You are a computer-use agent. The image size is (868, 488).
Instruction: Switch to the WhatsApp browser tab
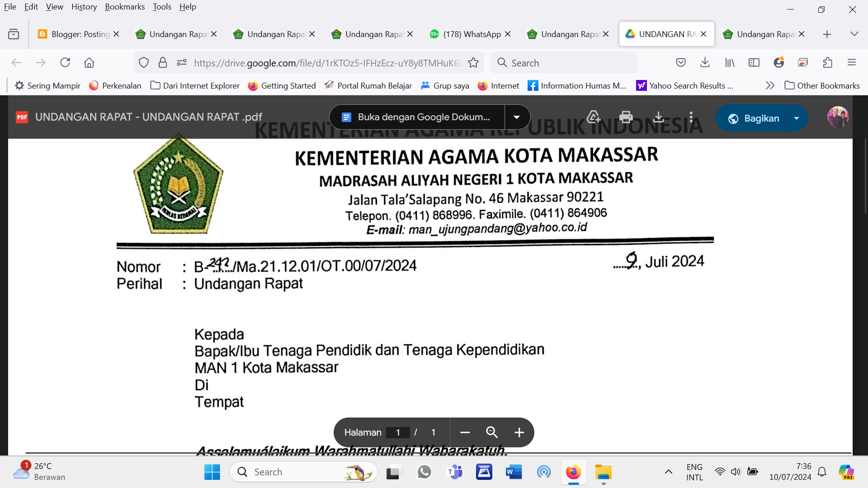(466, 34)
